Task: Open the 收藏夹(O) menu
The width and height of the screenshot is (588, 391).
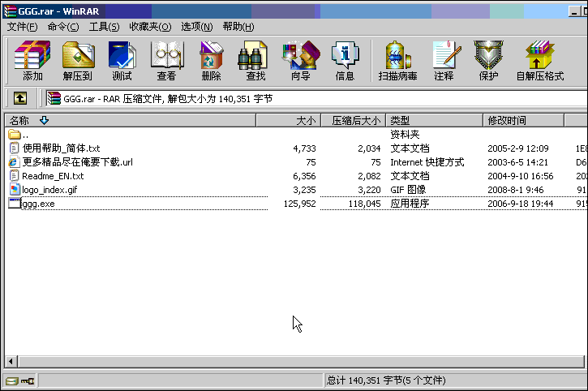Action: pos(150,27)
